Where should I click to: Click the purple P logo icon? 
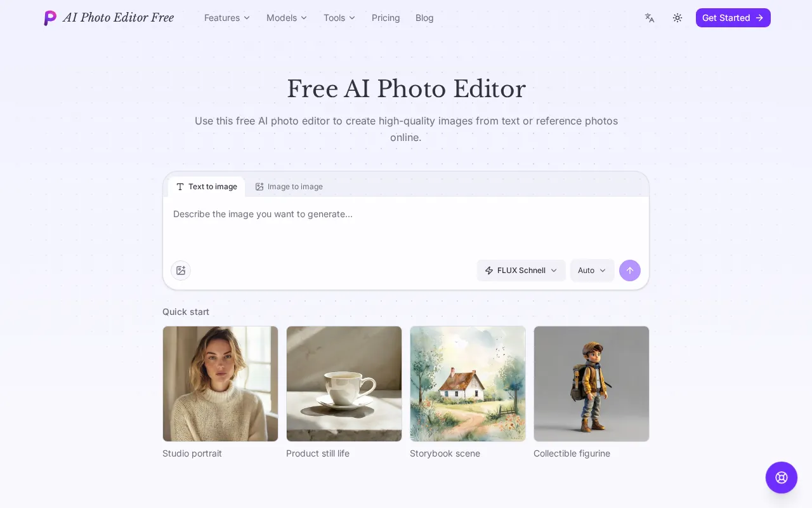point(50,18)
